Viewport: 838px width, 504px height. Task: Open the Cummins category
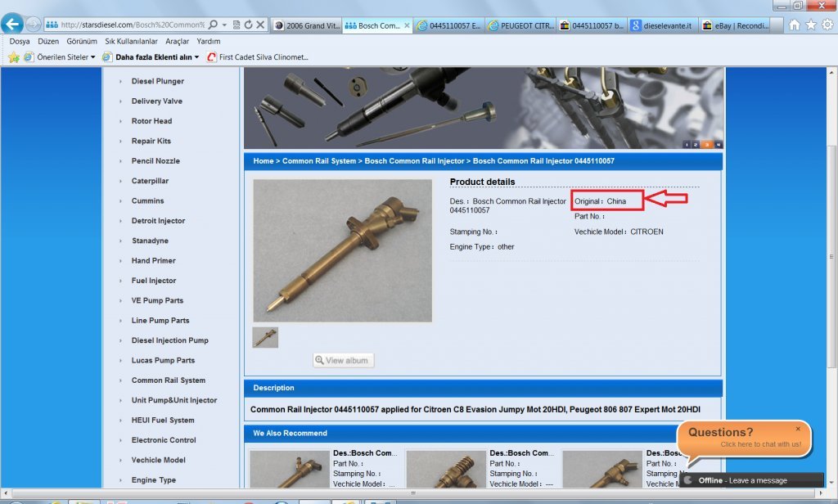coord(147,201)
